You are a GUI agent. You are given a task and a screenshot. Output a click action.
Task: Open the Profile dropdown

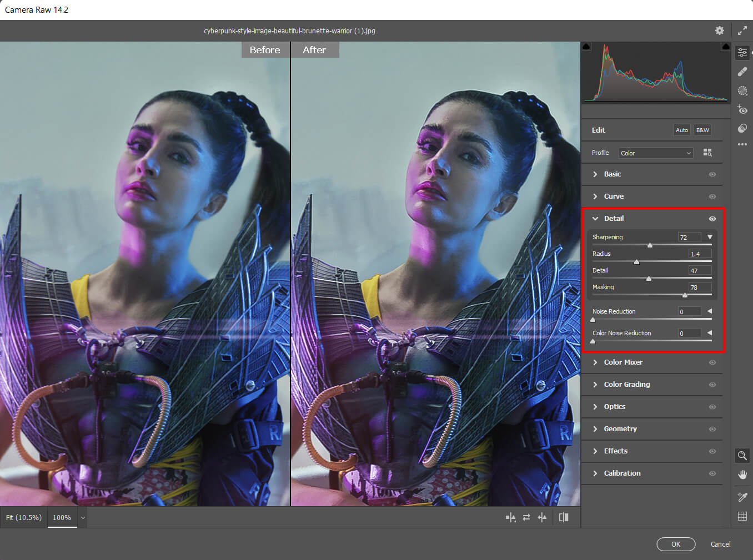click(x=655, y=152)
